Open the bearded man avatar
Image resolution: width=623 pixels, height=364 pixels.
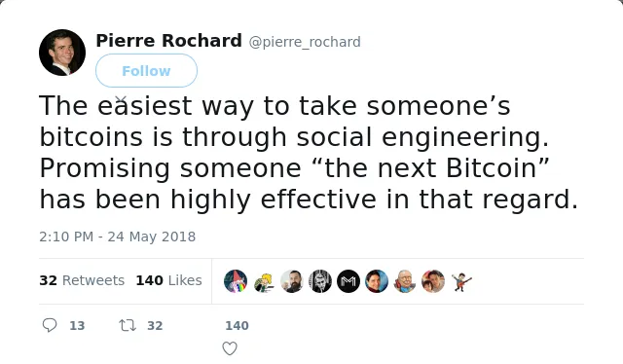coord(292,281)
